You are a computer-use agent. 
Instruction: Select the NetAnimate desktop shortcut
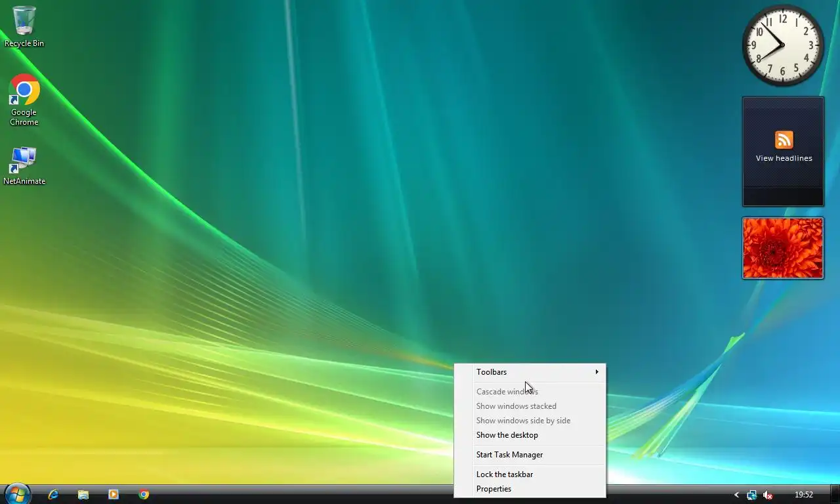pyautogui.click(x=24, y=166)
